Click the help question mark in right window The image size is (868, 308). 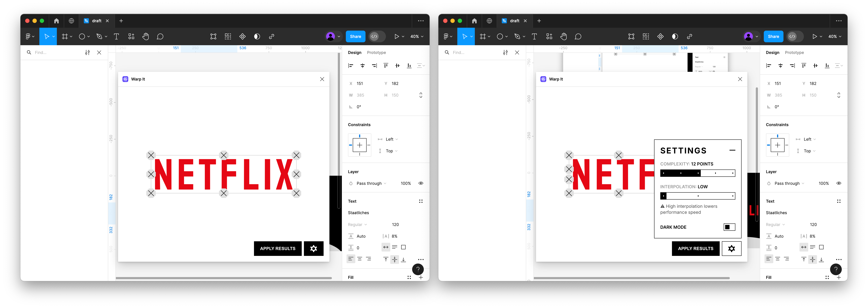click(836, 269)
